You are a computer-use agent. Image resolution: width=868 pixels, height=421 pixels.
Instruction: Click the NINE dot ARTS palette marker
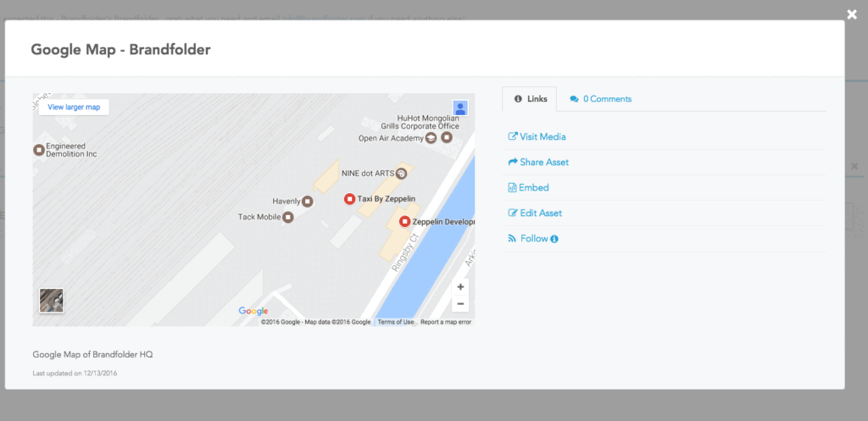point(401,173)
